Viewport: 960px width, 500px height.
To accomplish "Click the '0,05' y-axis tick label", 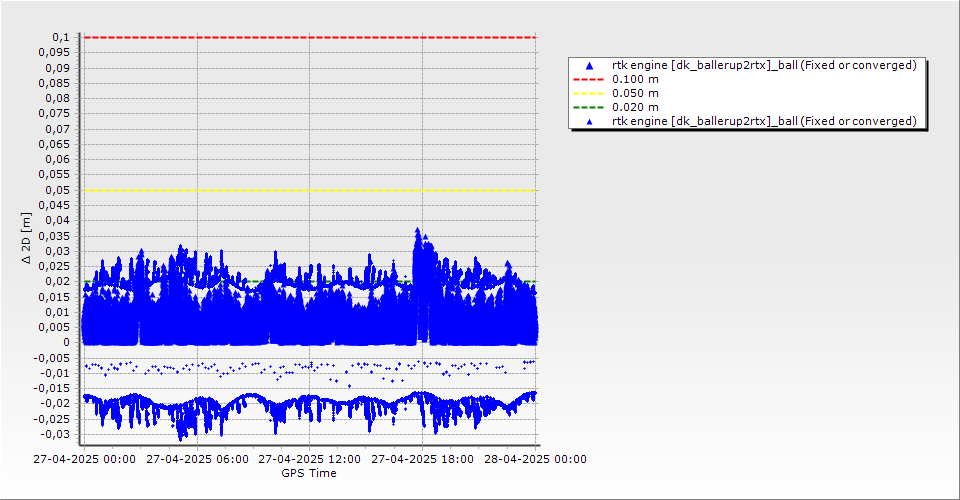I will (x=58, y=190).
